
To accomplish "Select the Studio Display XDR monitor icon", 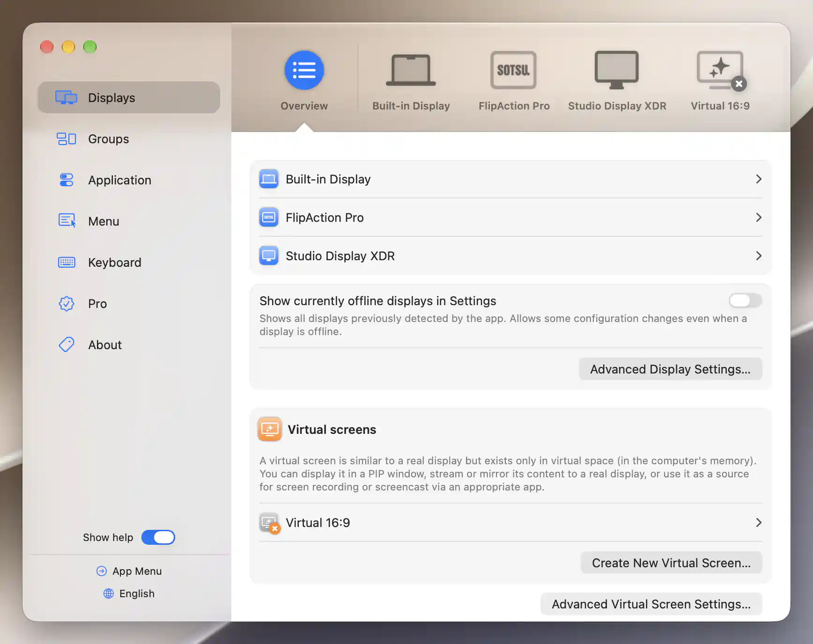I will point(616,70).
